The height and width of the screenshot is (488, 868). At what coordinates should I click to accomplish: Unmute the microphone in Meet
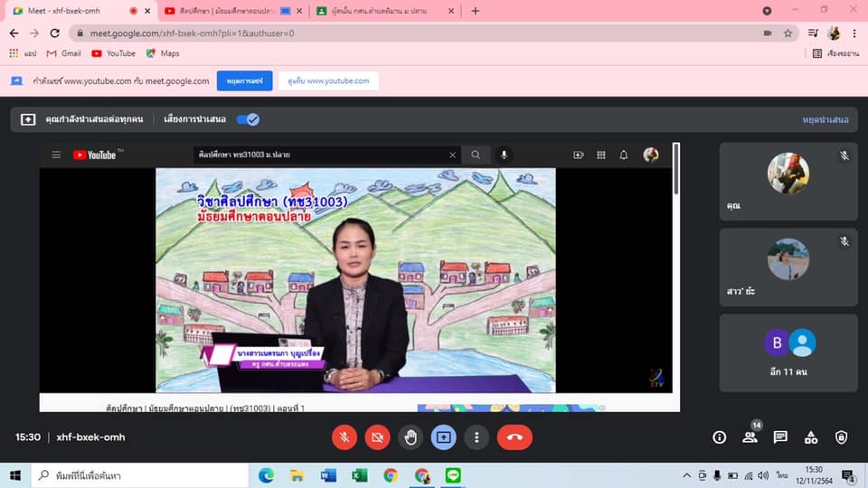pos(344,437)
